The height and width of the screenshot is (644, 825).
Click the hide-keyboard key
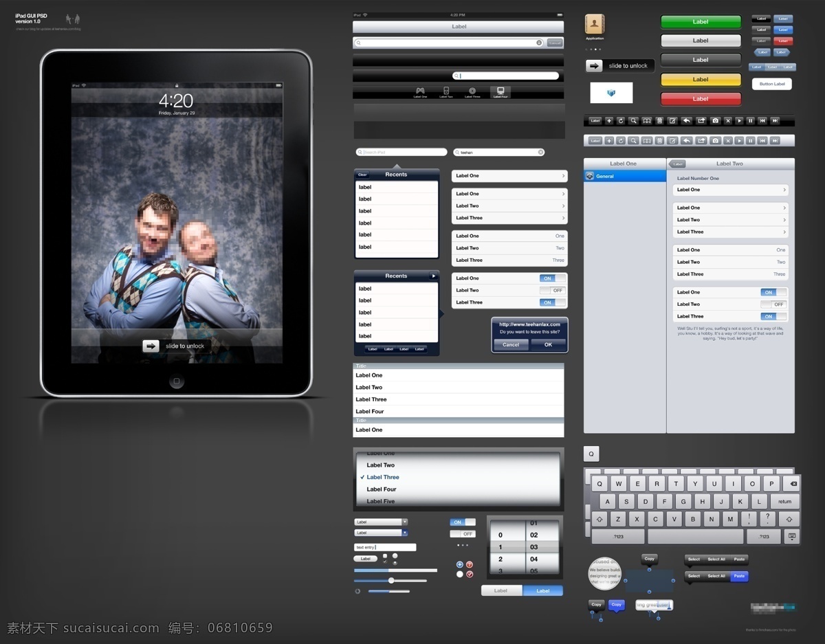(x=792, y=536)
